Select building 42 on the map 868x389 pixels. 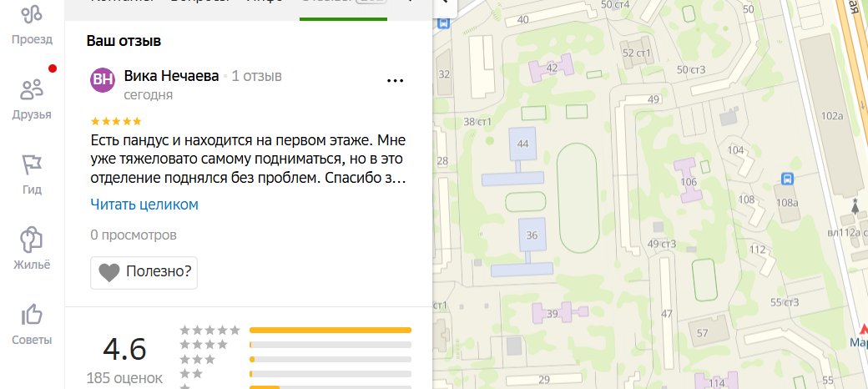click(x=552, y=68)
